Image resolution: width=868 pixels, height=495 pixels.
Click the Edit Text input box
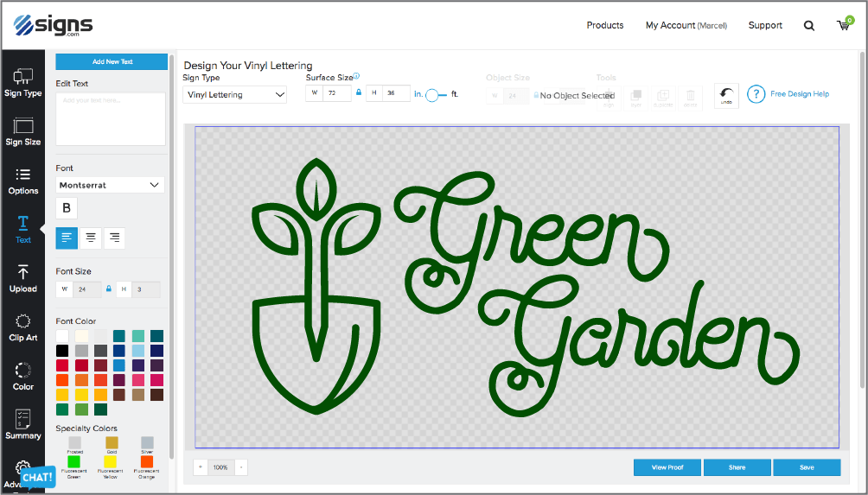point(111,119)
